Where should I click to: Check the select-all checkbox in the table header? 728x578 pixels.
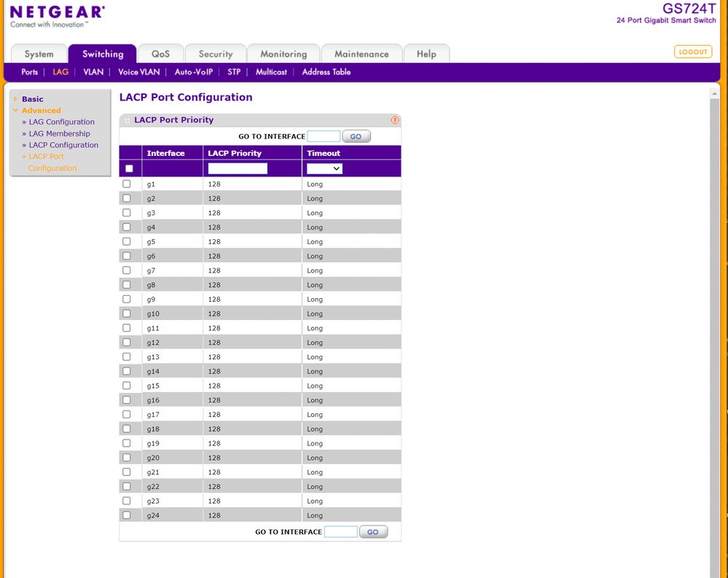129,167
